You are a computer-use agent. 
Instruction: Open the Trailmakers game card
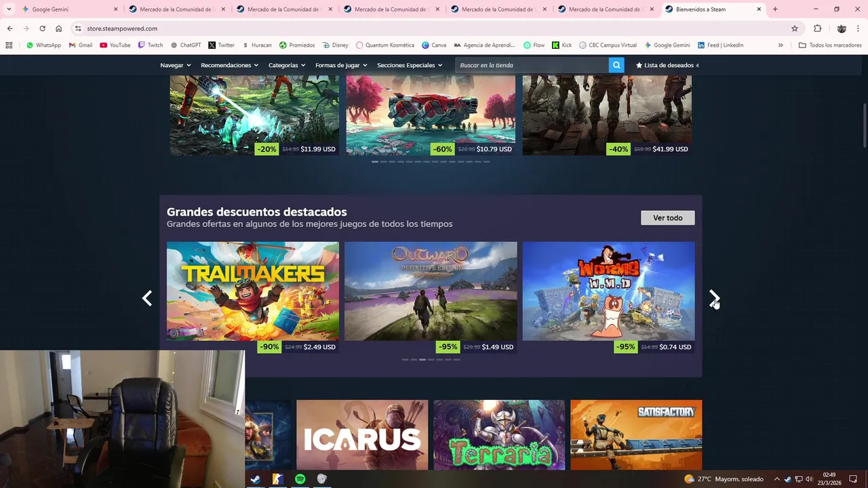coord(253,298)
